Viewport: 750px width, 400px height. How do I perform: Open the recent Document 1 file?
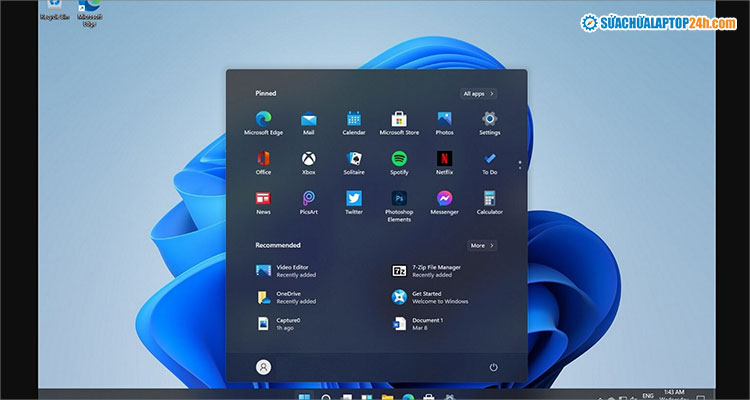(418, 324)
